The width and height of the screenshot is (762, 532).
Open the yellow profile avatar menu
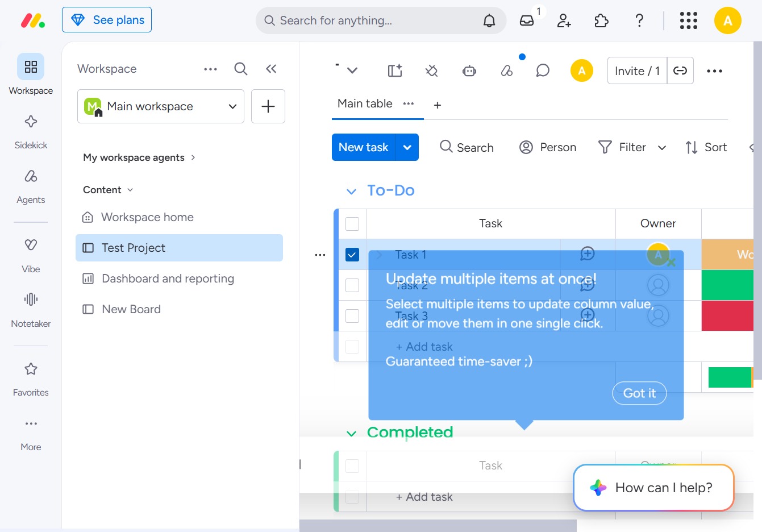(x=728, y=21)
